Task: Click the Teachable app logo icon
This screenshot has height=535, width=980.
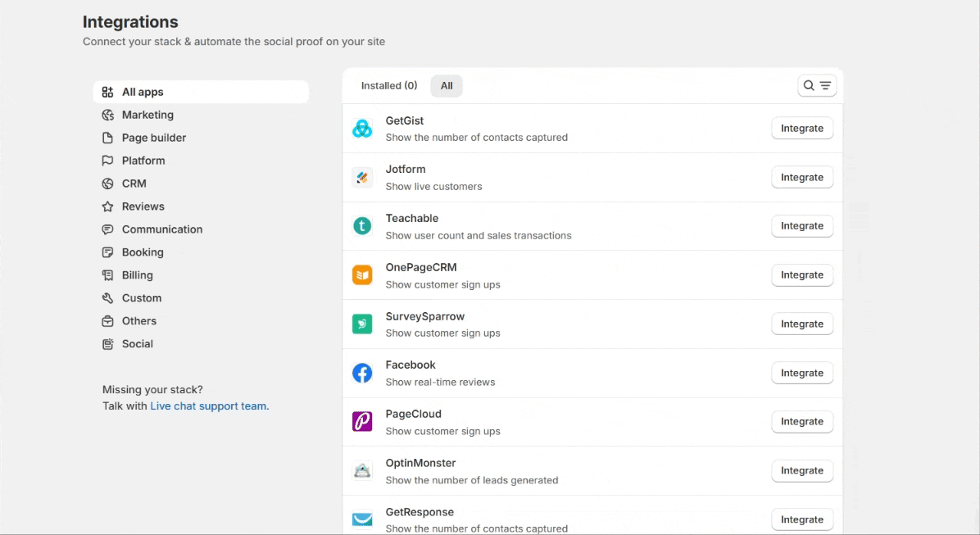Action: 362,226
